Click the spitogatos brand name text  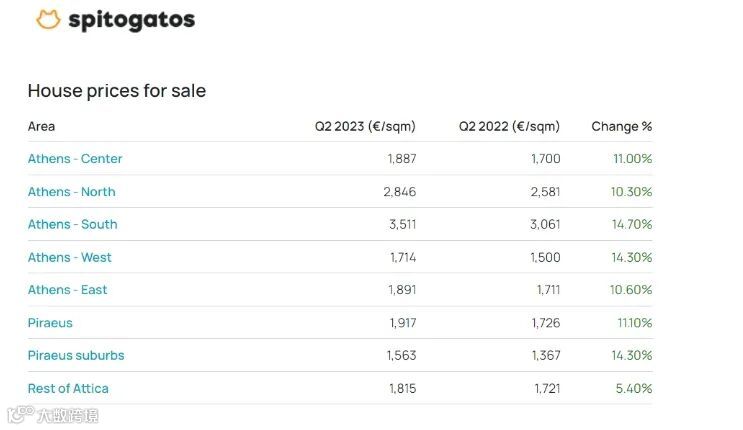pyautogui.click(x=132, y=20)
